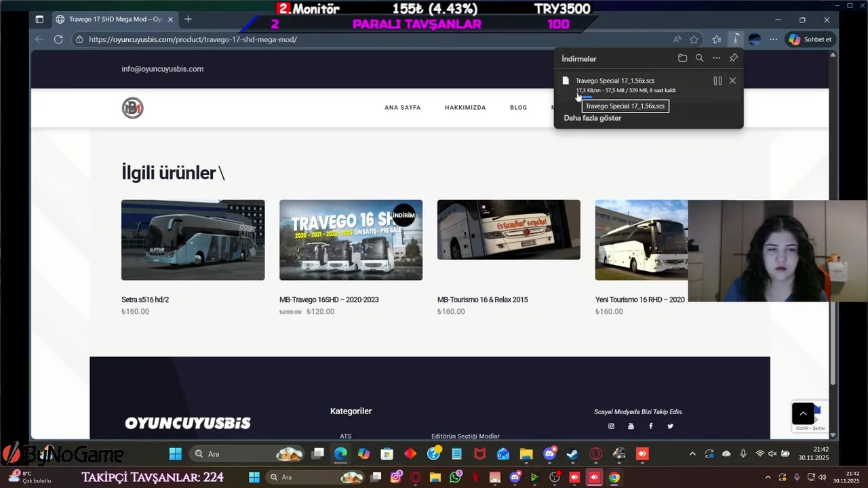Click the ₺120.00 sale price
Screen dimensions: 868x488
click(x=321, y=312)
